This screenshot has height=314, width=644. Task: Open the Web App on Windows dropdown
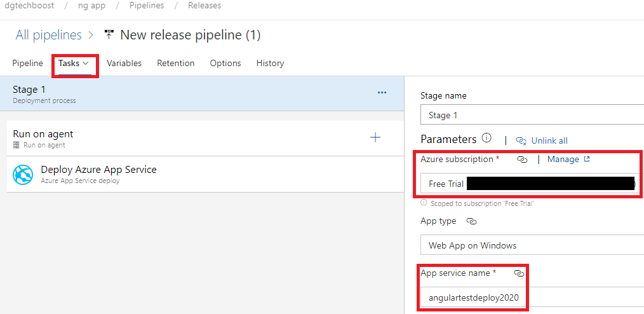coord(531,245)
